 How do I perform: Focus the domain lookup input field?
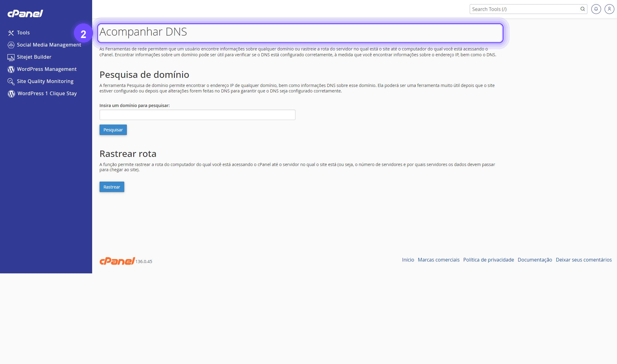197,115
